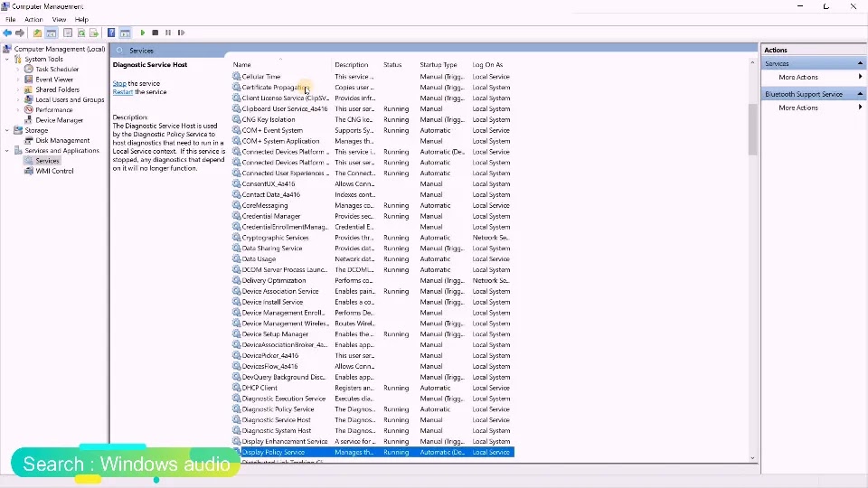This screenshot has height=488, width=868.
Task: Click the Pause Service toolbar icon
Action: [x=168, y=33]
